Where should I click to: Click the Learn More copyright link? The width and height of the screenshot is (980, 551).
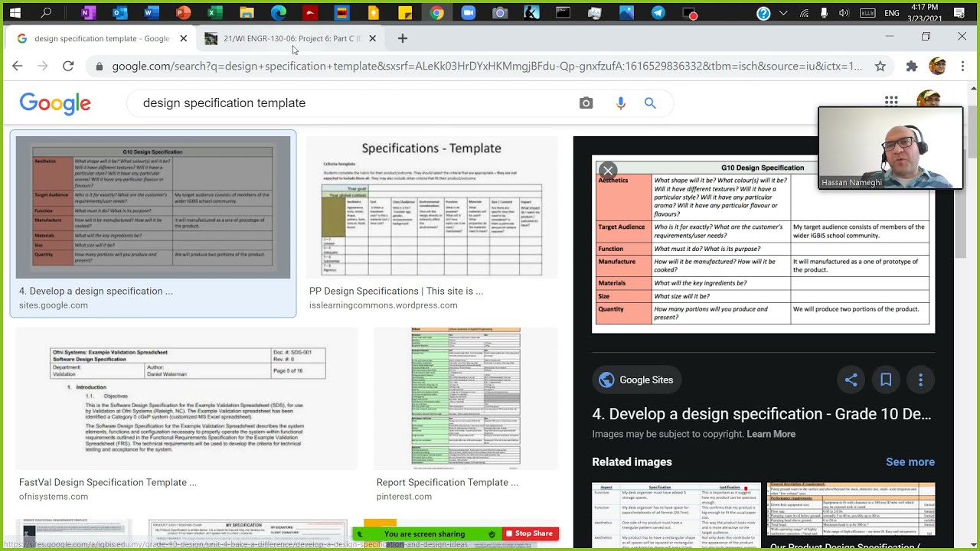coord(771,434)
